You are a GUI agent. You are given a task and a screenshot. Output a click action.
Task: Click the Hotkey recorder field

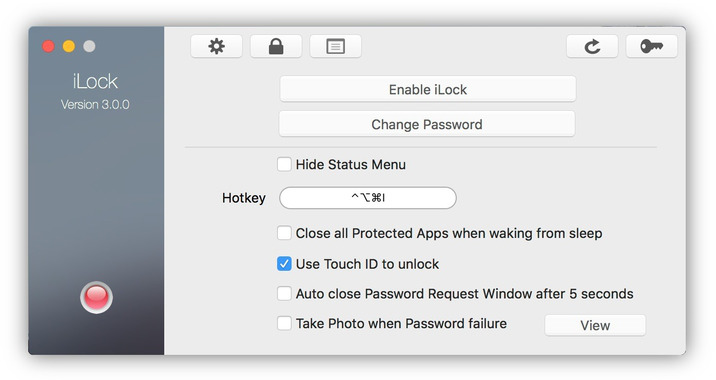coord(368,198)
